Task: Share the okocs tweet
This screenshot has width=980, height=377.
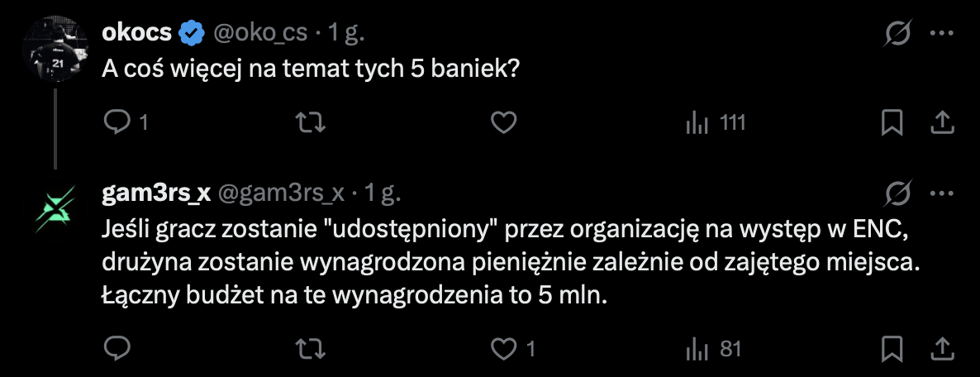Action: click(x=942, y=123)
